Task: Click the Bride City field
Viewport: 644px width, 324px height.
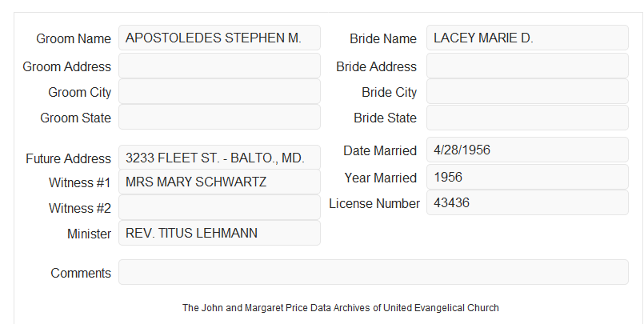Action: click(x=527, y=91)
